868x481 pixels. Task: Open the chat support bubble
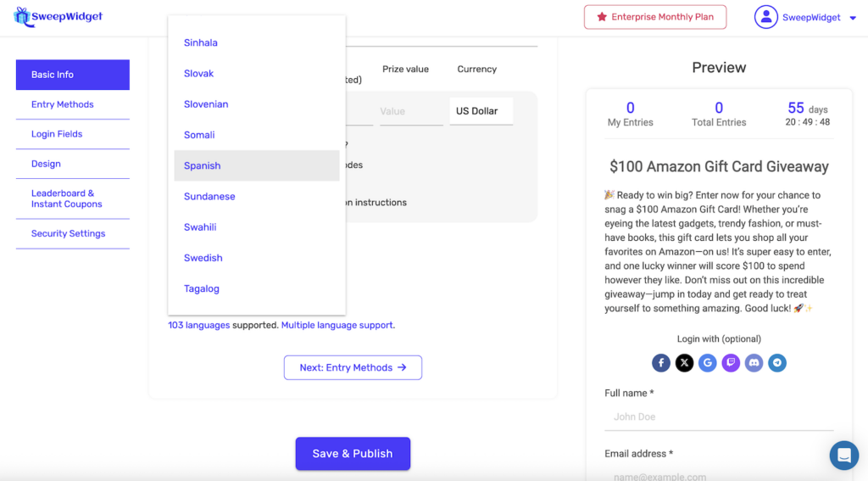click(x=843, y=456)
